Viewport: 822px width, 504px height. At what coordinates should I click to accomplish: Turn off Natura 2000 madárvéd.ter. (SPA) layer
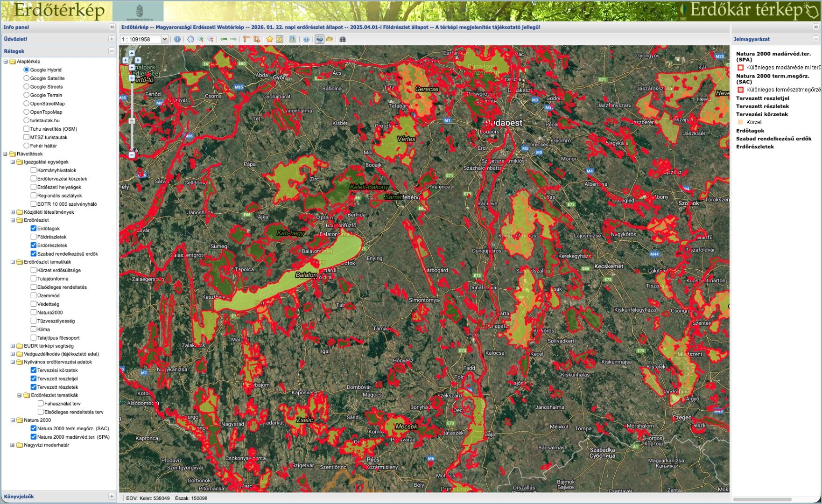[x=34, y=437]
